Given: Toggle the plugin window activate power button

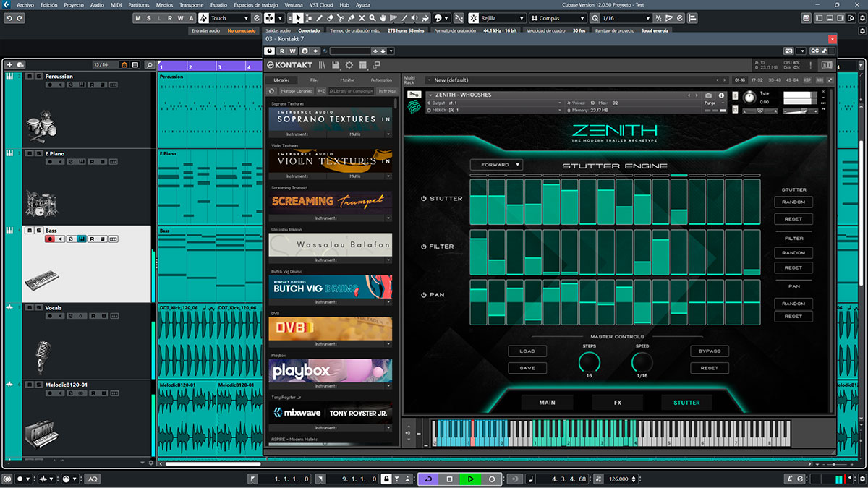Looking at the screenshot, I should click(269, 51).
